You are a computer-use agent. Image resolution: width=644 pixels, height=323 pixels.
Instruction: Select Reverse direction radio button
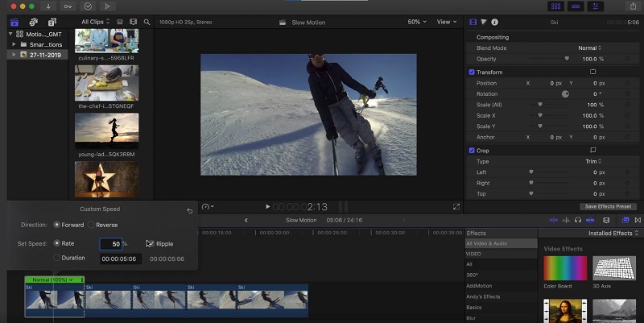pyautogui.click(x=92, y=225)
